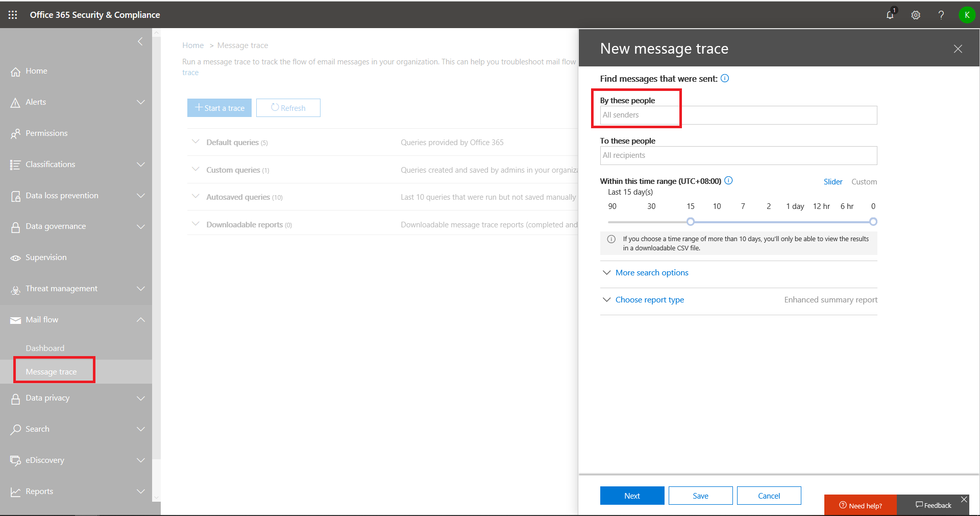980x516 pixels.
Task: Click the Save button
Action: pyautogui.click(x=700, y=496)
